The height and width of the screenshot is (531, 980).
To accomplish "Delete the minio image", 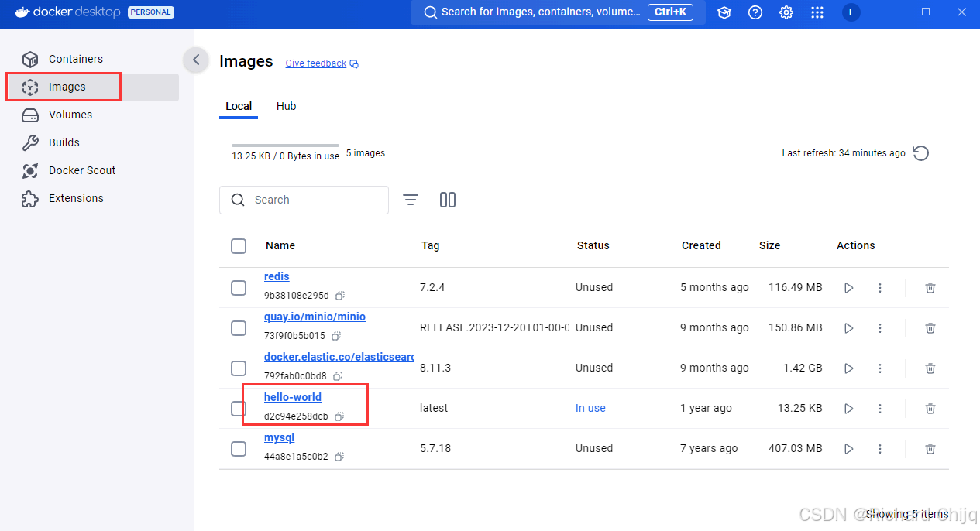I will pyautogui.click(x=930, y=328).
